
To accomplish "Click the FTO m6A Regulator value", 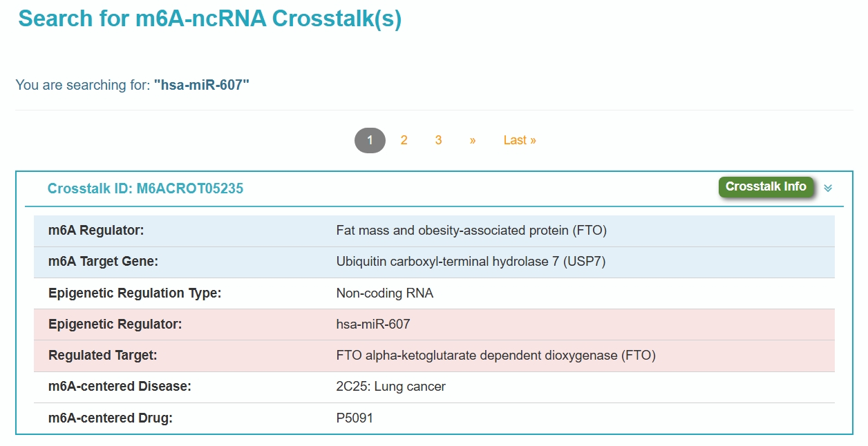I will pyautogui.click(x=471, y=231).
